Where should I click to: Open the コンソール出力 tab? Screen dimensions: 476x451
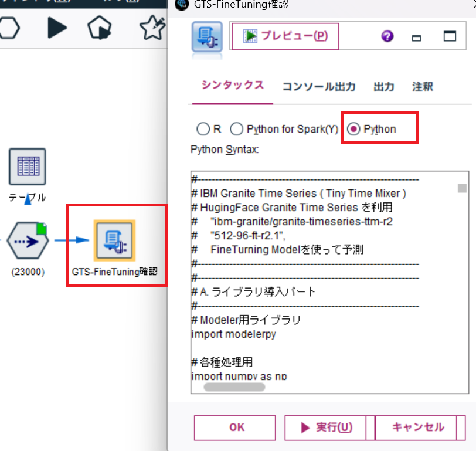(319, 87)
